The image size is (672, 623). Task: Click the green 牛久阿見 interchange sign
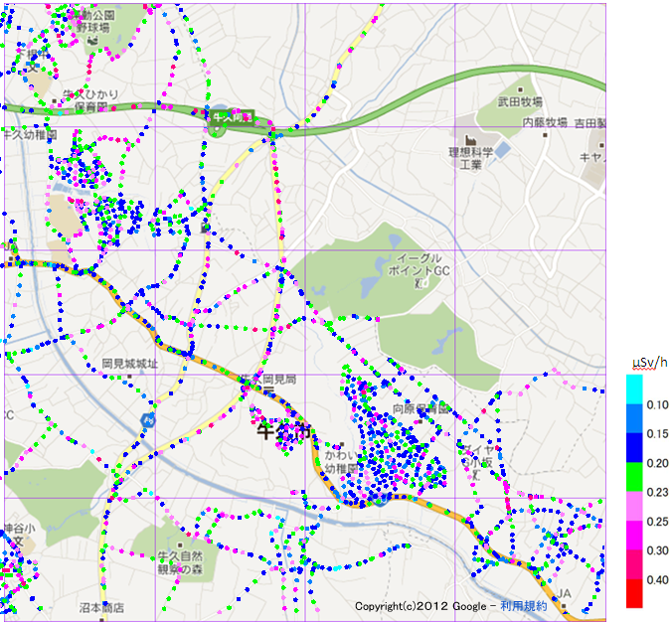[x=232, y=116]
